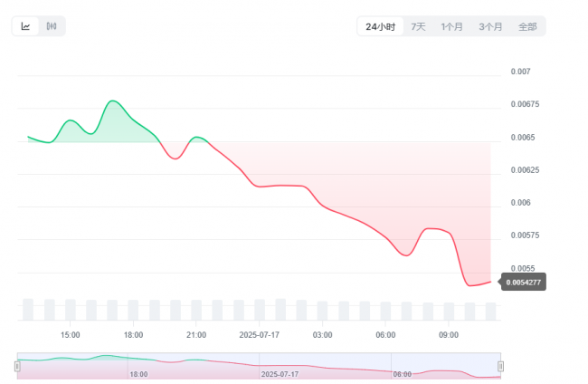This screenshot has width=588, height=384.
Task: Click the current price tag 0.0054277
Action: coord(523,282)
